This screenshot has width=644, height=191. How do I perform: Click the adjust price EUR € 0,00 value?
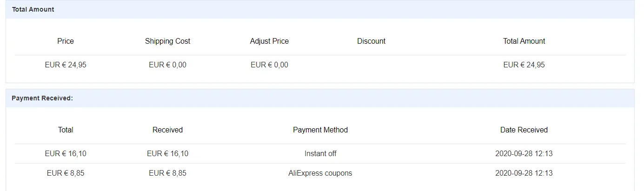pyautogui.click(x=269, y=65)
